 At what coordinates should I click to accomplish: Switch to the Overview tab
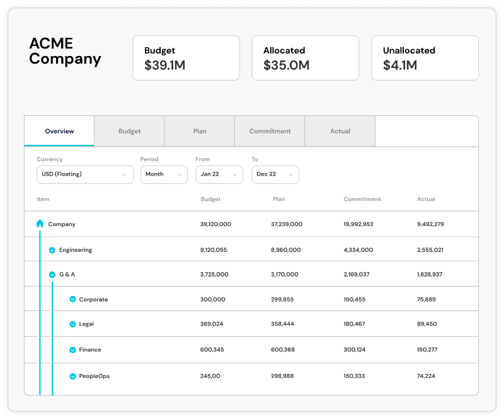click(x=59, y=131)
